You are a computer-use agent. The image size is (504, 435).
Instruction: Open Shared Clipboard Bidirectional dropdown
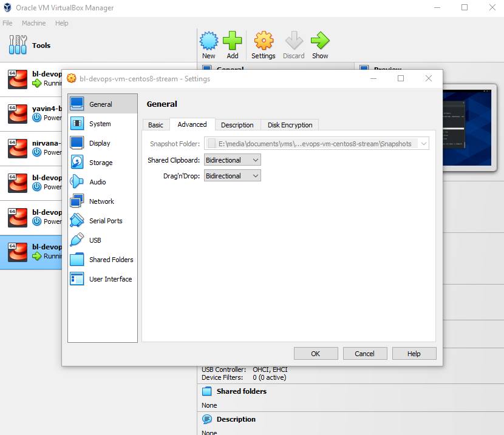pos(233,160)
